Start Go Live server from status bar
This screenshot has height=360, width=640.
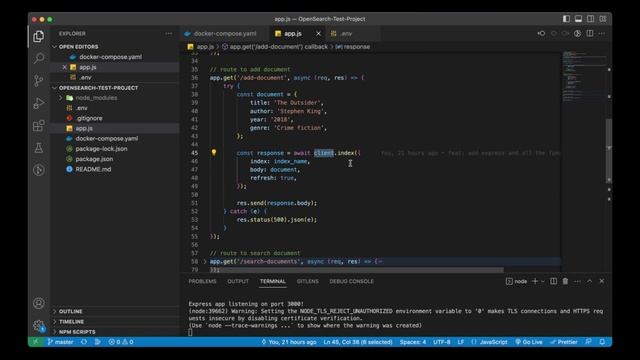[x=529, y=342]
